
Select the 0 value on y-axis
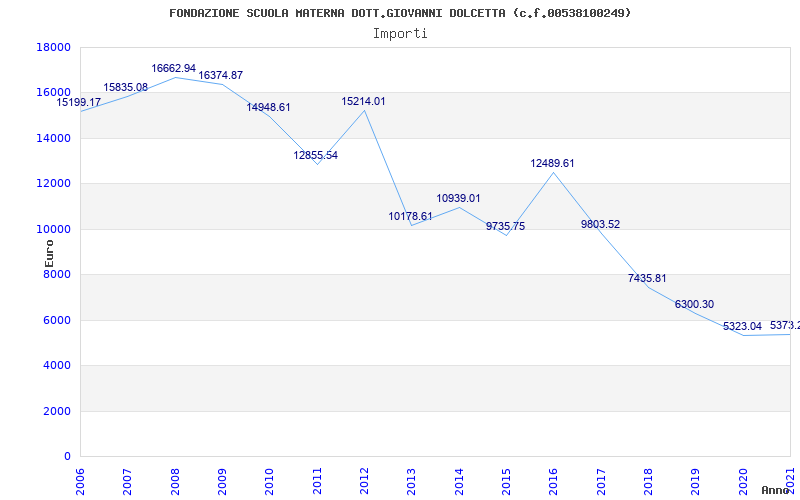[67, 456]
